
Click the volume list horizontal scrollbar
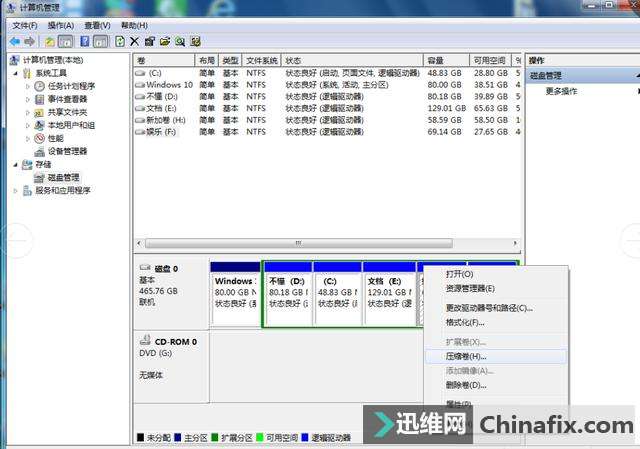tap(299, 243)
